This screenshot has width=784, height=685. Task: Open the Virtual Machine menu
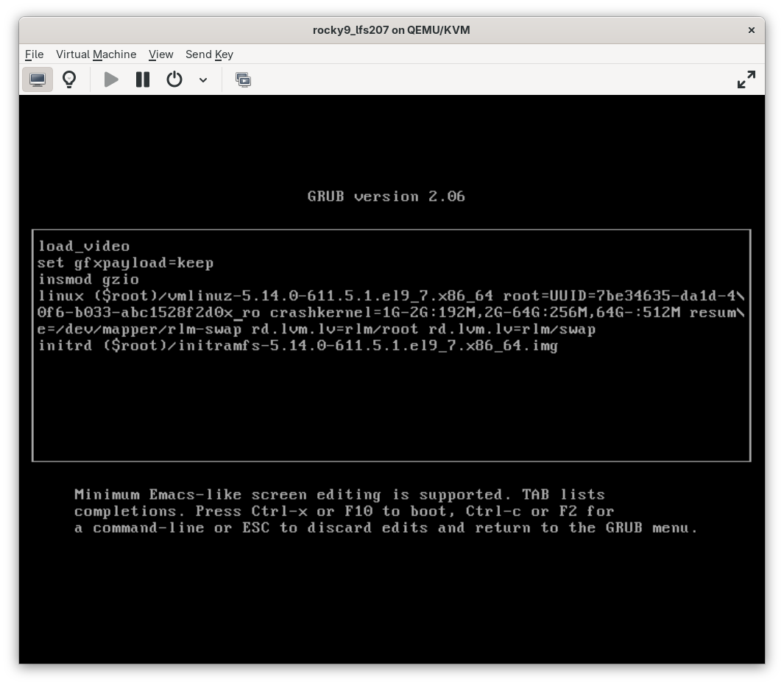(96, 54)
